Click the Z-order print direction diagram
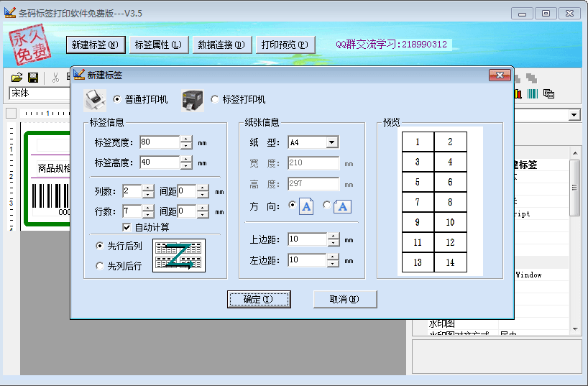 click(x=178, y=256)
